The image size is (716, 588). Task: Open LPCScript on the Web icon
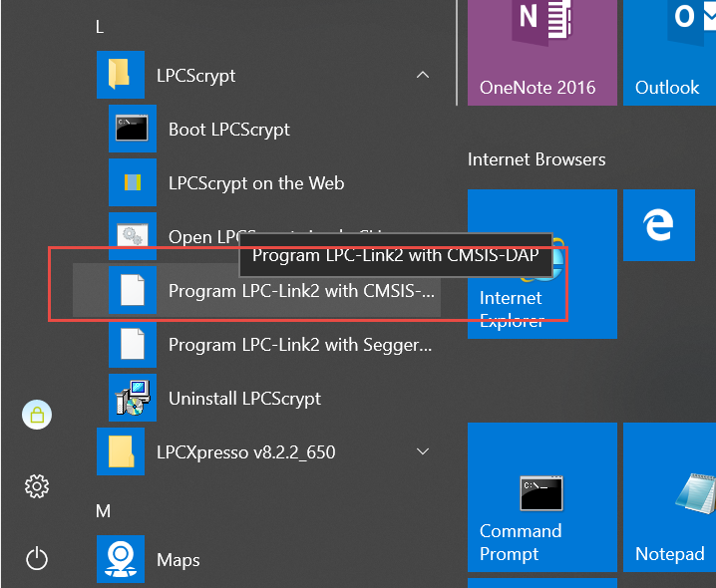(133, 182)
